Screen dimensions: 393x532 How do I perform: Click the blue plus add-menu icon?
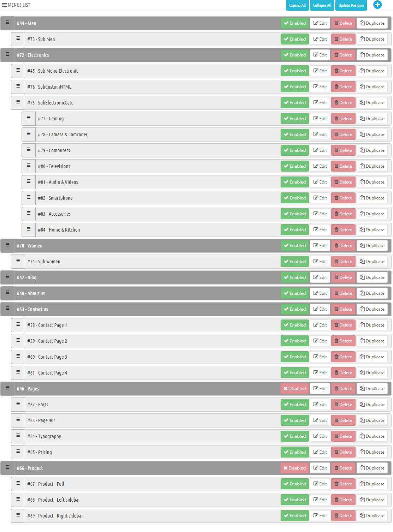tap(377, 5)
